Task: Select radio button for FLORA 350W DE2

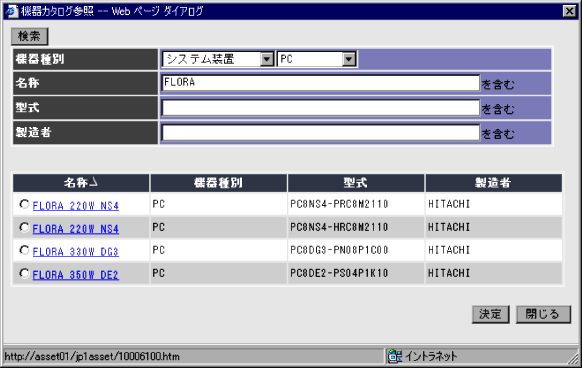Action: coord(24,274)
